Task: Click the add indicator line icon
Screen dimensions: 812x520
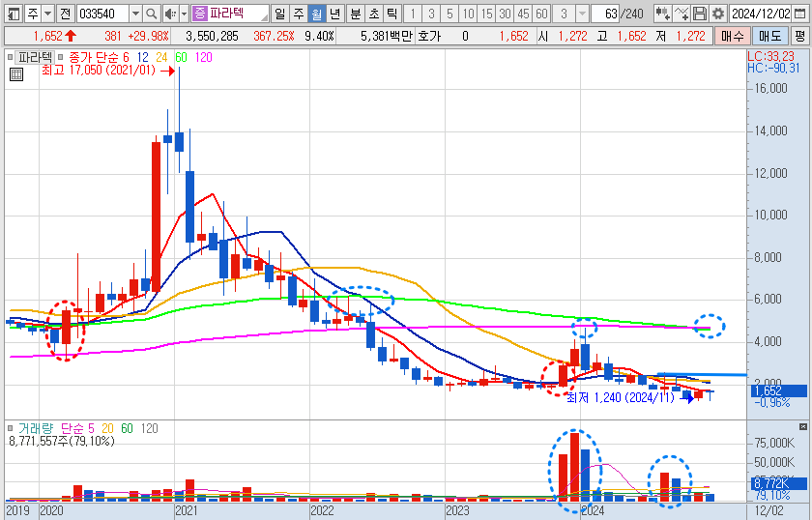Action: coord(681,14)
